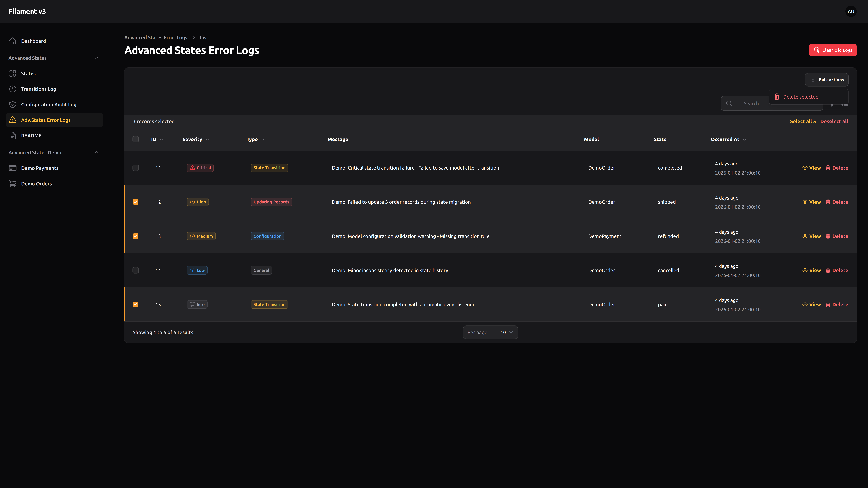This screenshot has height=488, width=868.
Task: Uncheck the selected checkbox on log 12
Action: click(x=136, y=202)
